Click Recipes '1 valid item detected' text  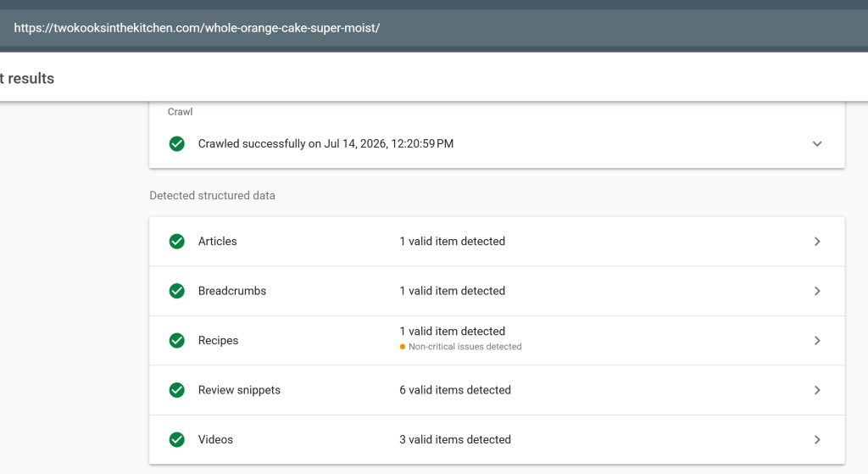pyautogui.click(x=453, y=332)
